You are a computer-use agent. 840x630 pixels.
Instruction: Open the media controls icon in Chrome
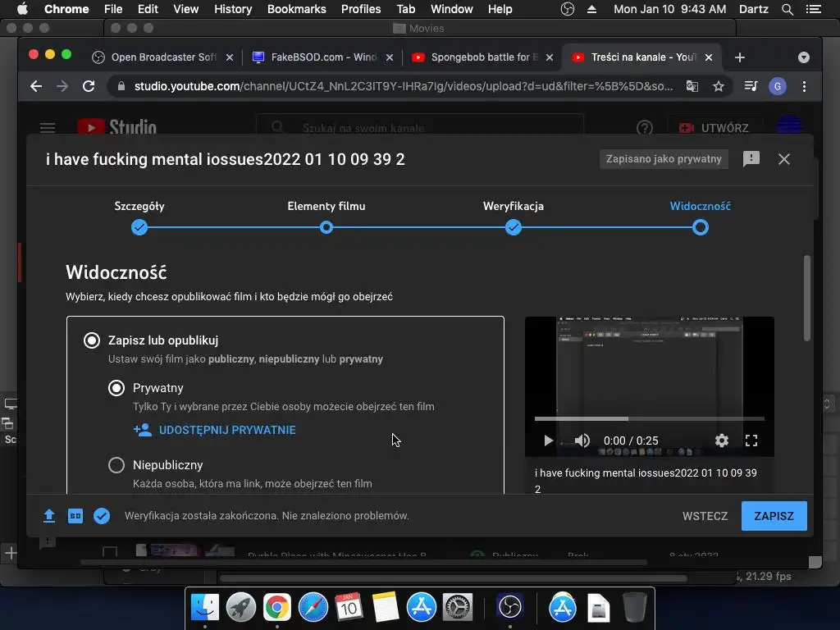pos(751,86)
